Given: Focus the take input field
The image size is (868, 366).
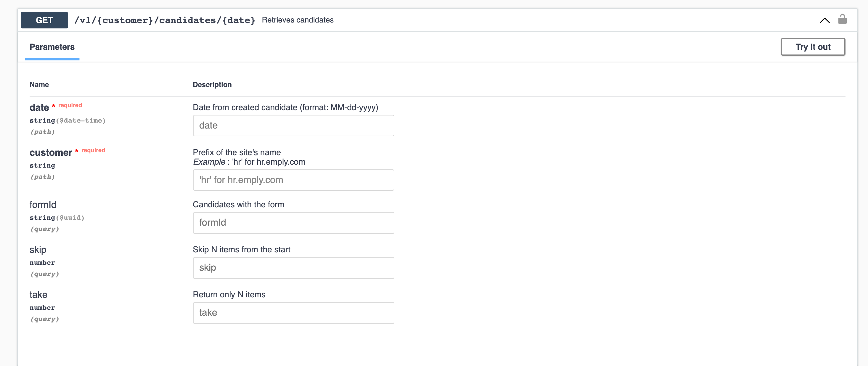Looking at the screenshot, I should point(293,313).
